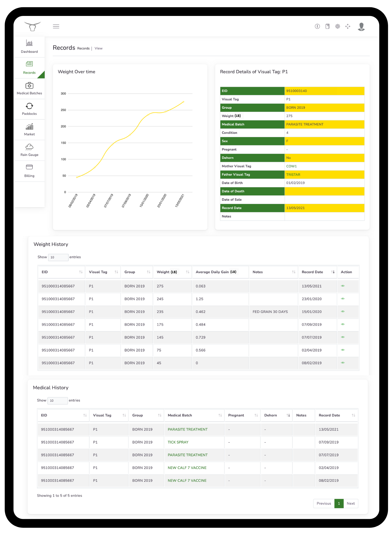The height and width of the screenshot is (549, 392).
Task: View the 13/05/2021 weight record eye icon
Action: click(x=343, y=286)
